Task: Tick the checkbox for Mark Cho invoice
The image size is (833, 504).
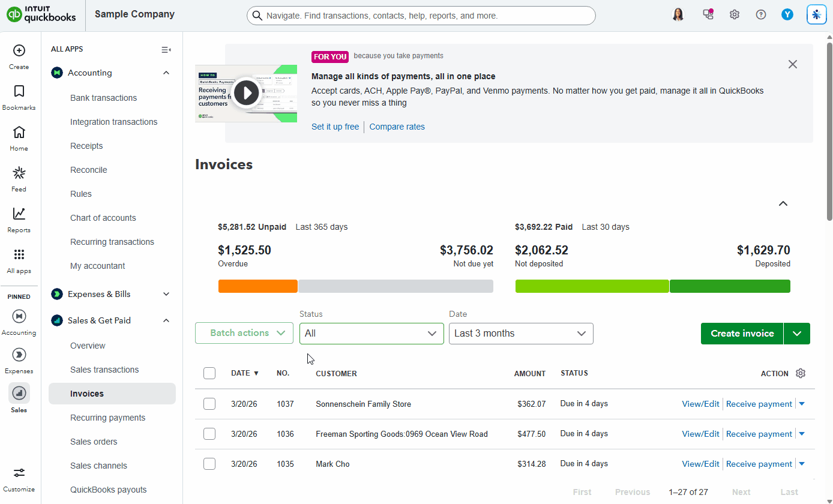Action: (209, 464)
